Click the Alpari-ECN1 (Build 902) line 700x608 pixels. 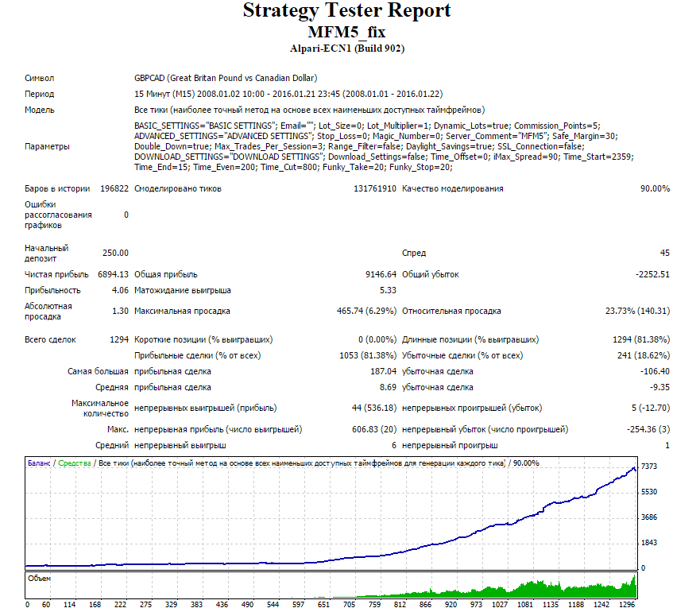[x=347, y=48]
